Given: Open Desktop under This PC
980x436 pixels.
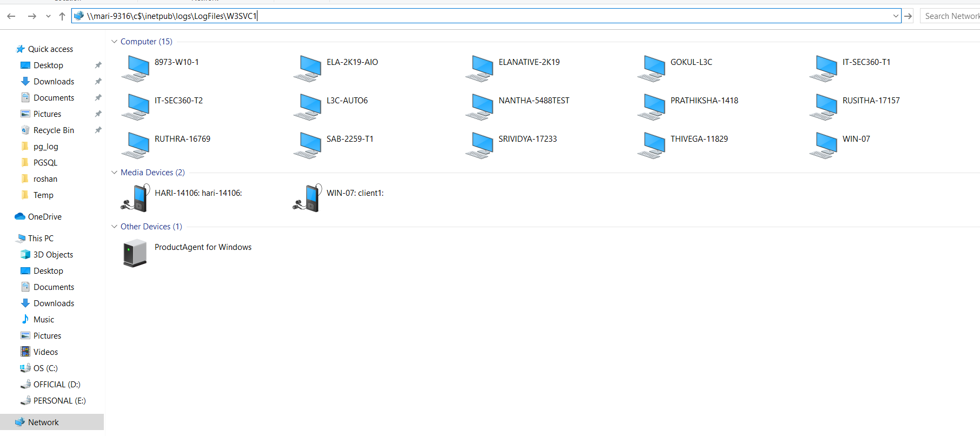Looking at the screenshot, I should tap(48, 271).
